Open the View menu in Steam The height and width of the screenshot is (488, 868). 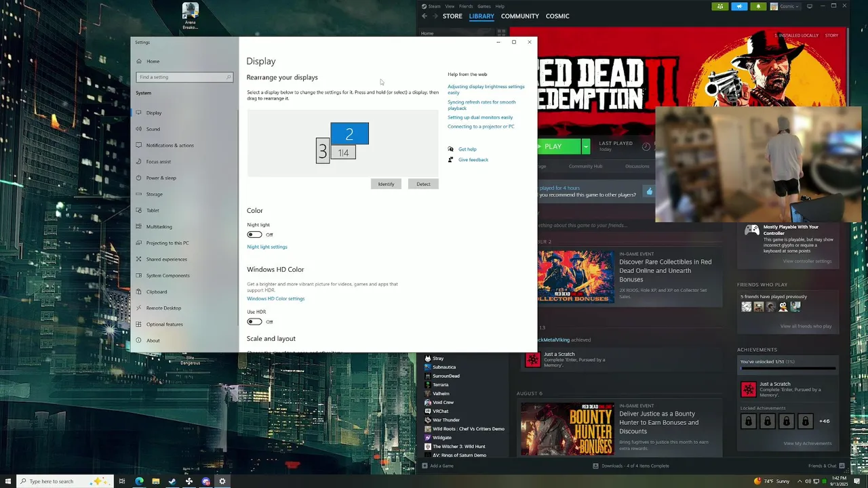click(x=450, y=6)
